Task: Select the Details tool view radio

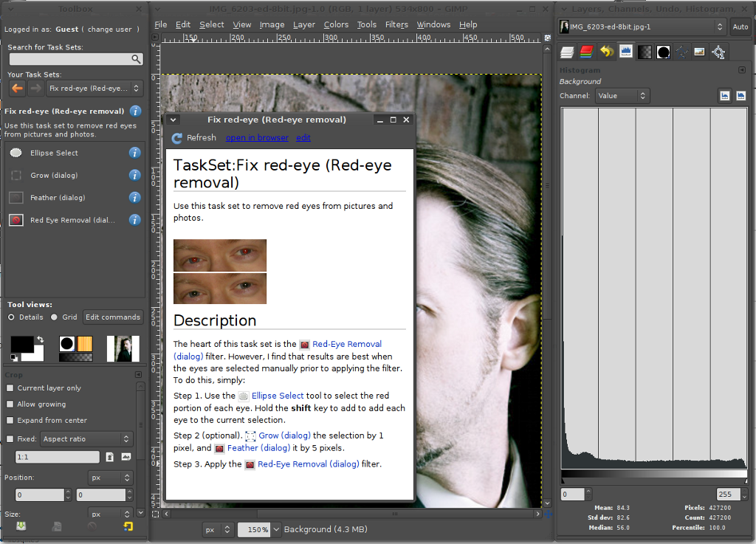Action: click(11, 317)
